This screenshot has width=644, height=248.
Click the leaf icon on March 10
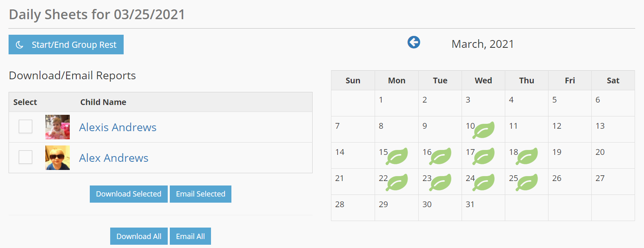coord(484,130)
